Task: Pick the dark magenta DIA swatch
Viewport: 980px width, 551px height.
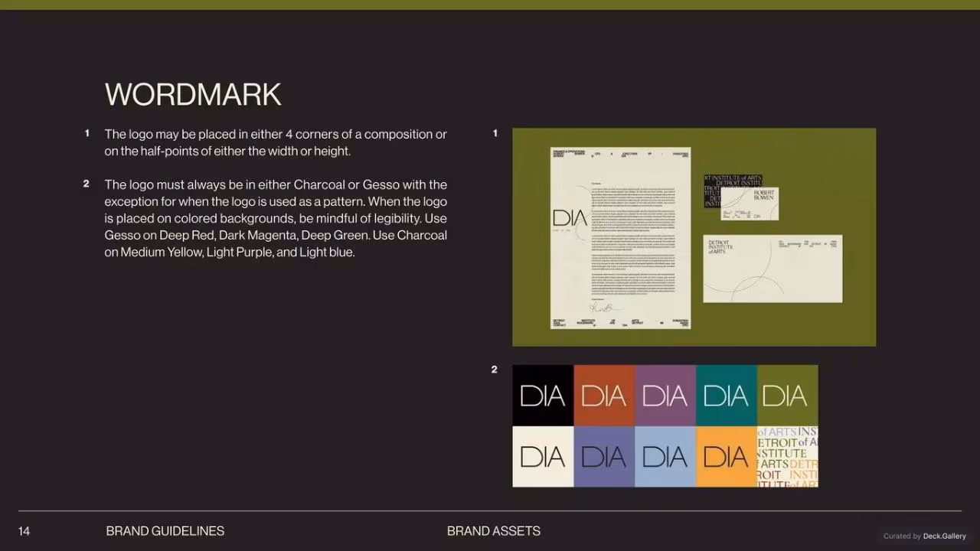Action: [x=665, y=396]
